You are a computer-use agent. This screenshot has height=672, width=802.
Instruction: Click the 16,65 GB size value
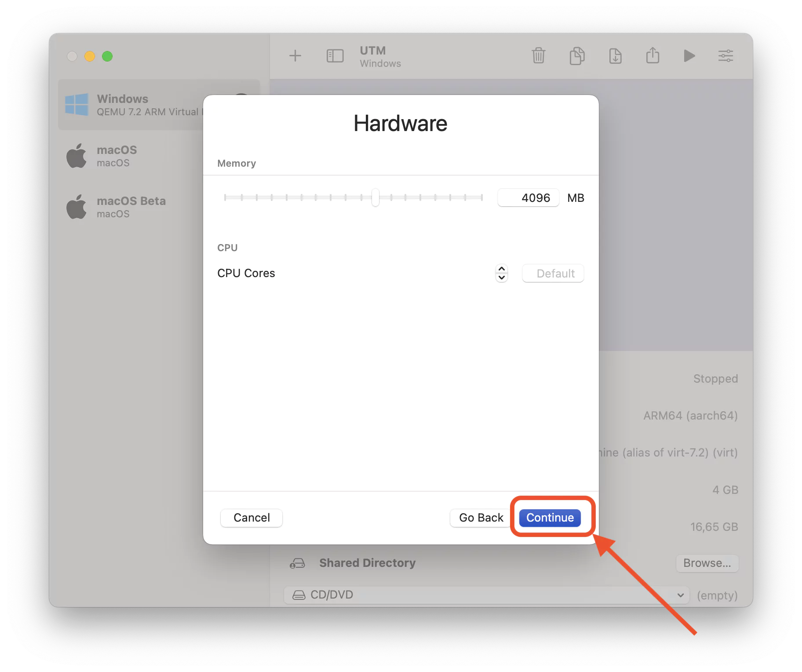tap(714, 527)
